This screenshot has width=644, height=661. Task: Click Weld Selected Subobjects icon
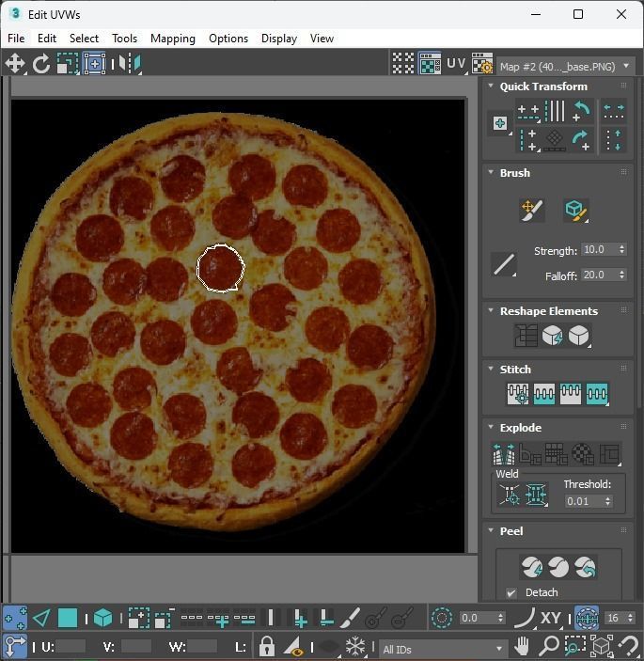(x=536, y=495)
